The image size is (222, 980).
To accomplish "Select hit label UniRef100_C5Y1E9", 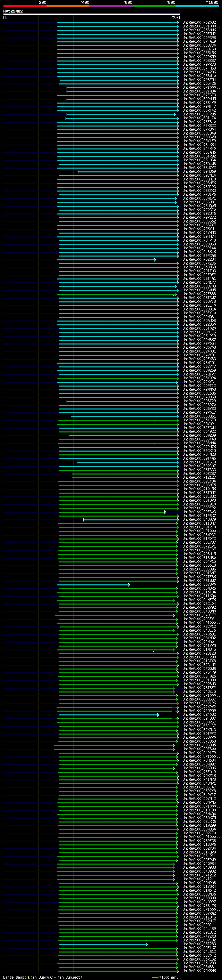I will (199, 141).
